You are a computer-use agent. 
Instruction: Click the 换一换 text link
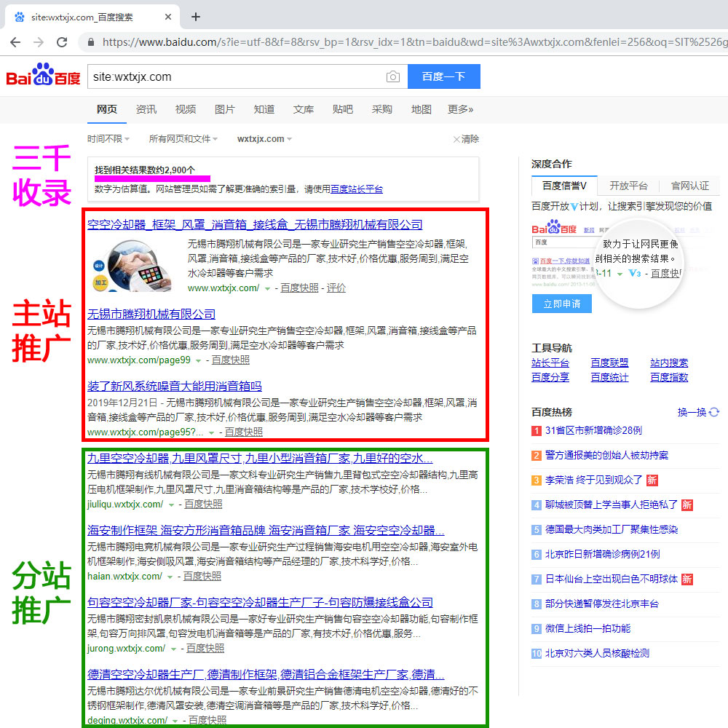click(x=692, y=412)
